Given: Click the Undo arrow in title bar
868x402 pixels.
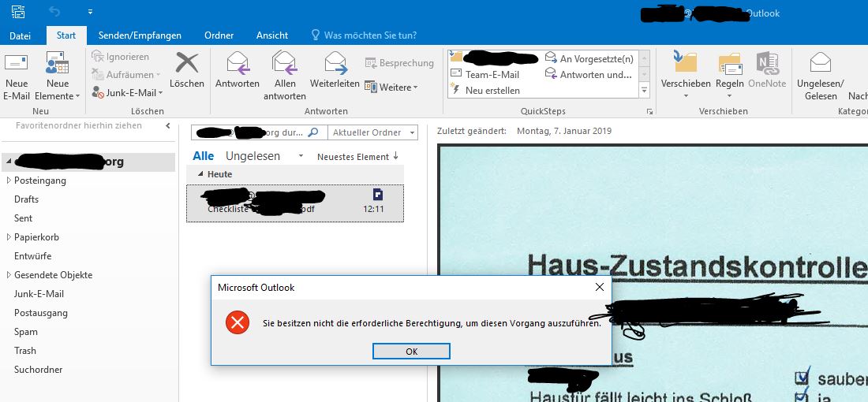Looking at the screenshot, I should tap(54, 12).
